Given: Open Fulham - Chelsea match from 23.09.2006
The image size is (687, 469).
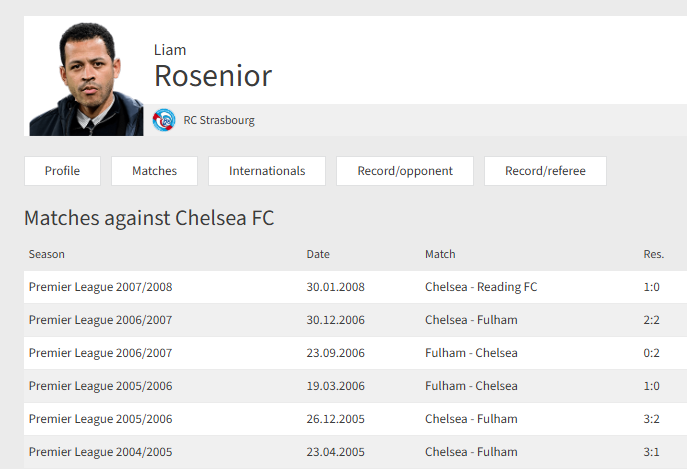Looking at the screenshot, I should [471, 353].
